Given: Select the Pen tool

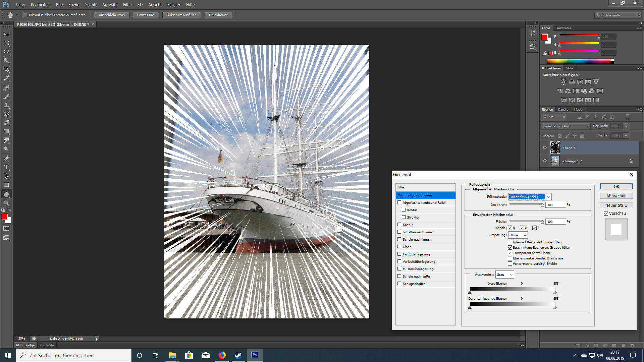Looking at the screenshot, I should pos(6,158).
